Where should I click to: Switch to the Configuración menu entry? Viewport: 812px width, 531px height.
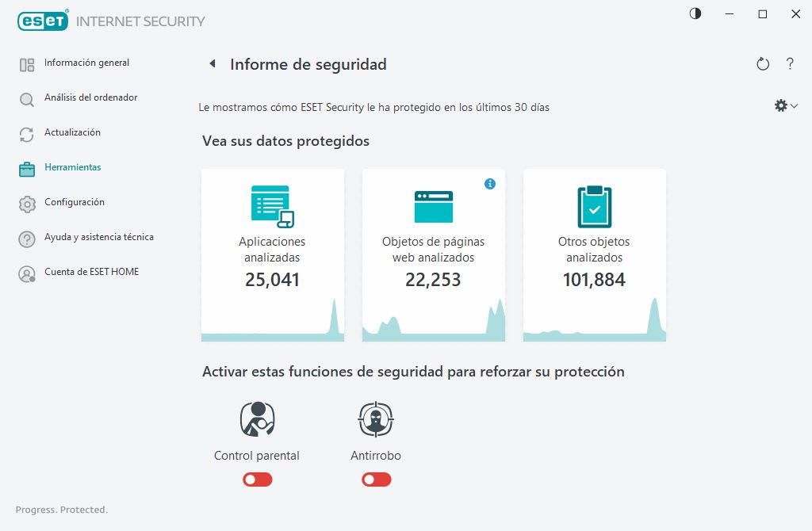(73, 202)
